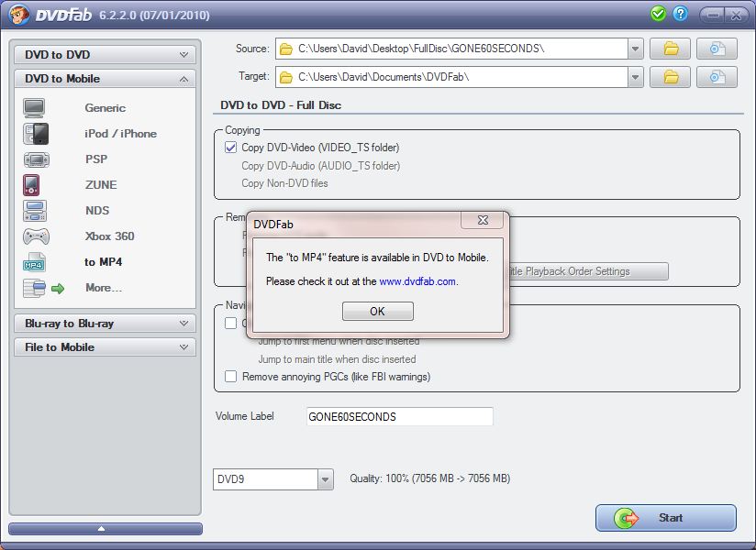This screenshot has height=550, width=756.
Task: Click the Start button
Action: pos(666,518)
